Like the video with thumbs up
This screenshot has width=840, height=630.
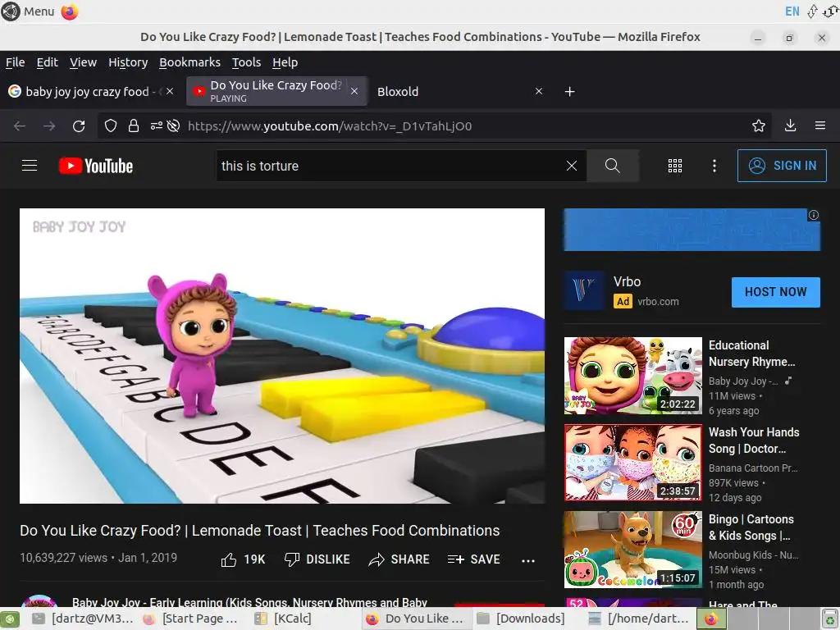pos(243,559)
